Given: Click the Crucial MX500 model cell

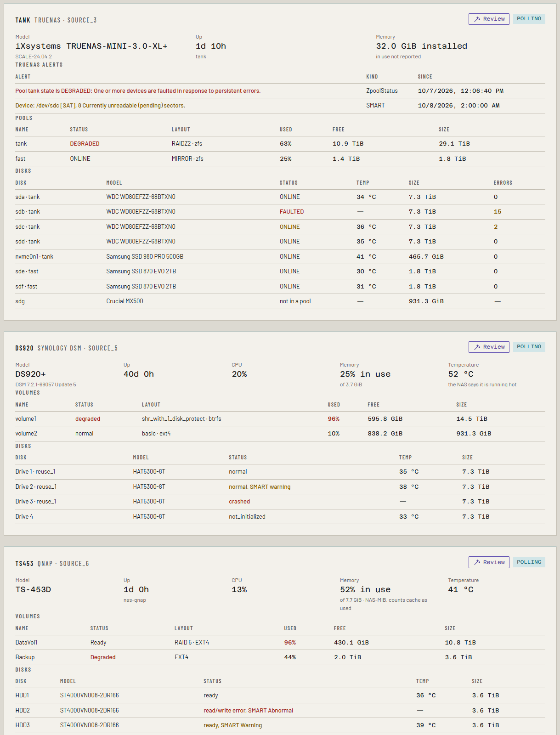Looking at the screenshot, I should coord(124,301).
